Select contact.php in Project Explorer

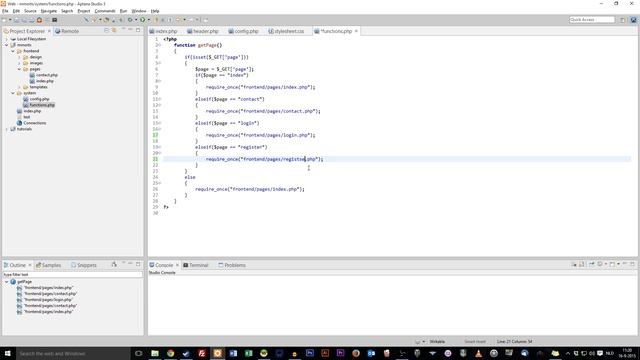43,75
